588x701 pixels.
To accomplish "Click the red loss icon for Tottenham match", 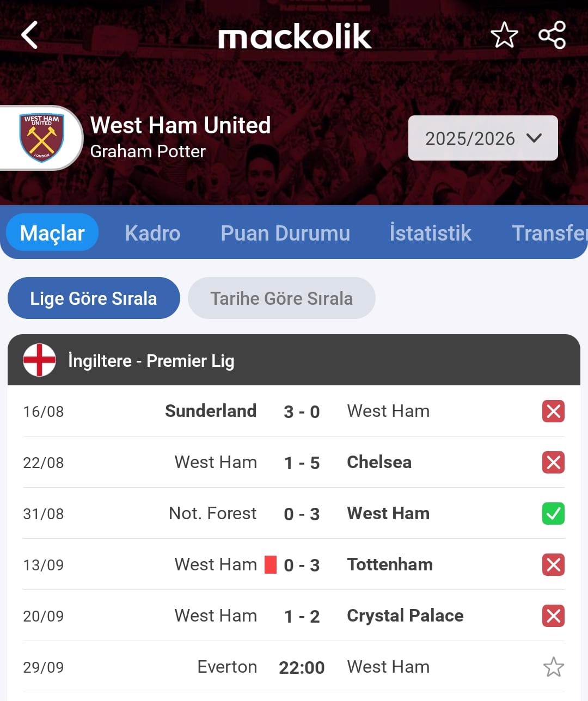I will coord(553,565).
